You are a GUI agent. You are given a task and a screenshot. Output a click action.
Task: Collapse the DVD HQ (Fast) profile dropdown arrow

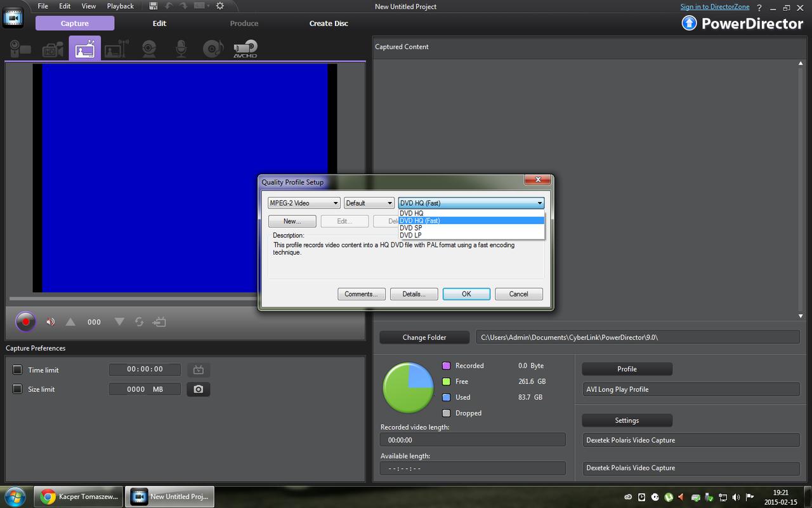tap(540, 203)
